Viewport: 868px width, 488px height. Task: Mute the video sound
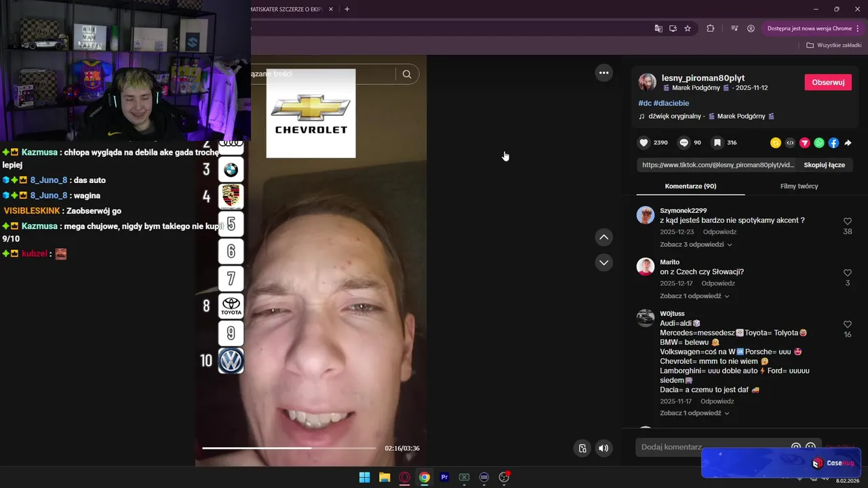coord(604,448)
